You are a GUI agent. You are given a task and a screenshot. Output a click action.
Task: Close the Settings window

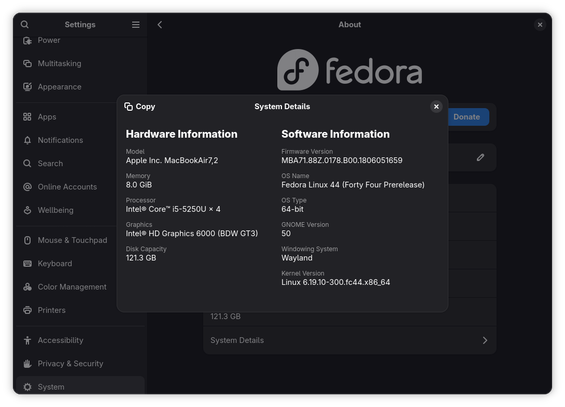pyautogui.click(x=540, y=24)
